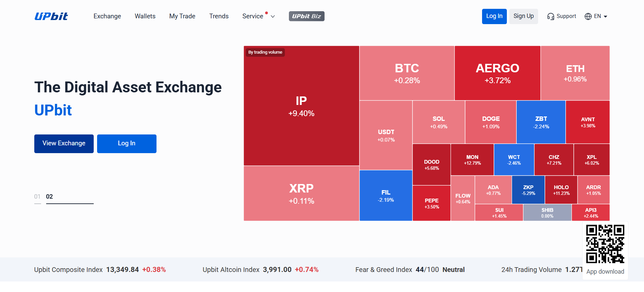Open the Service dropdown menu
Image resolution: width=644 pixels, height=292 pixels.
(253, 16)
